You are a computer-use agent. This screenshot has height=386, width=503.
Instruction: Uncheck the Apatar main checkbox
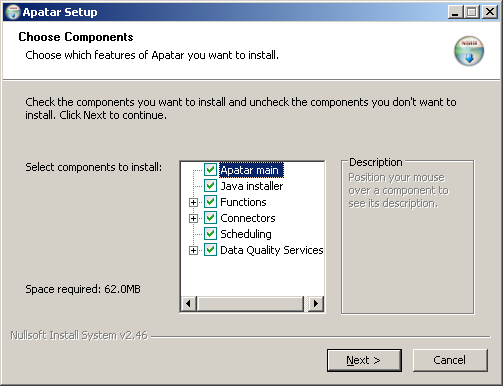tap(210, 170)
